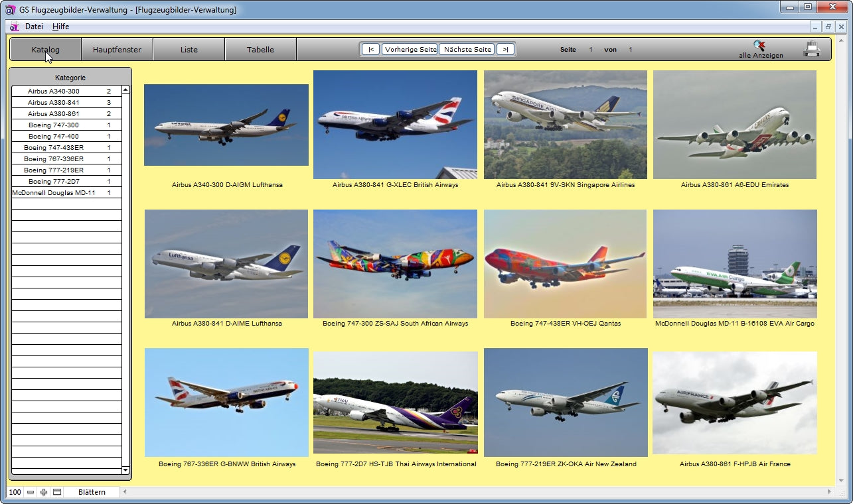Switch to the Tabelle tab
This screenshot has width=853, height=504.
coord(260,50)
